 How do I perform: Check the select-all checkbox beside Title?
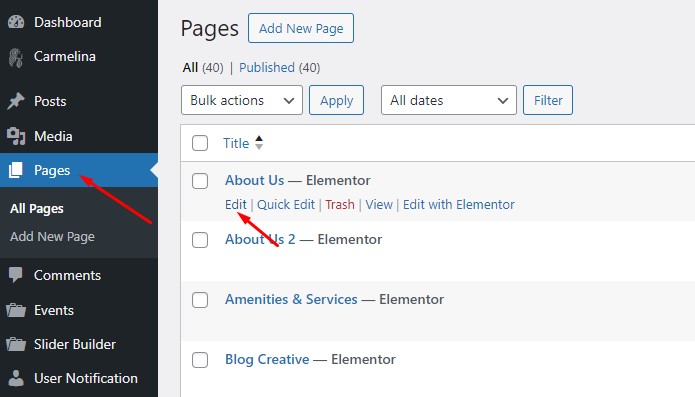click(x=200, y=143)
